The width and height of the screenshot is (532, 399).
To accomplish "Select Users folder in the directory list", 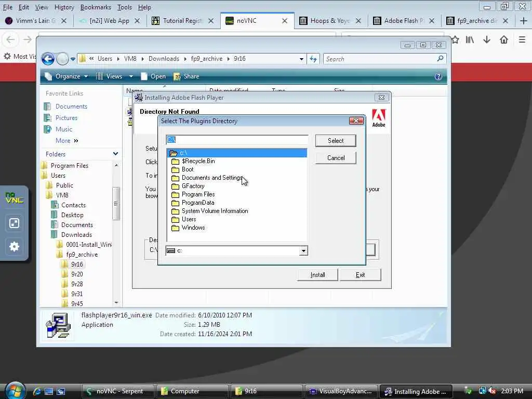I will pos(189,219).
